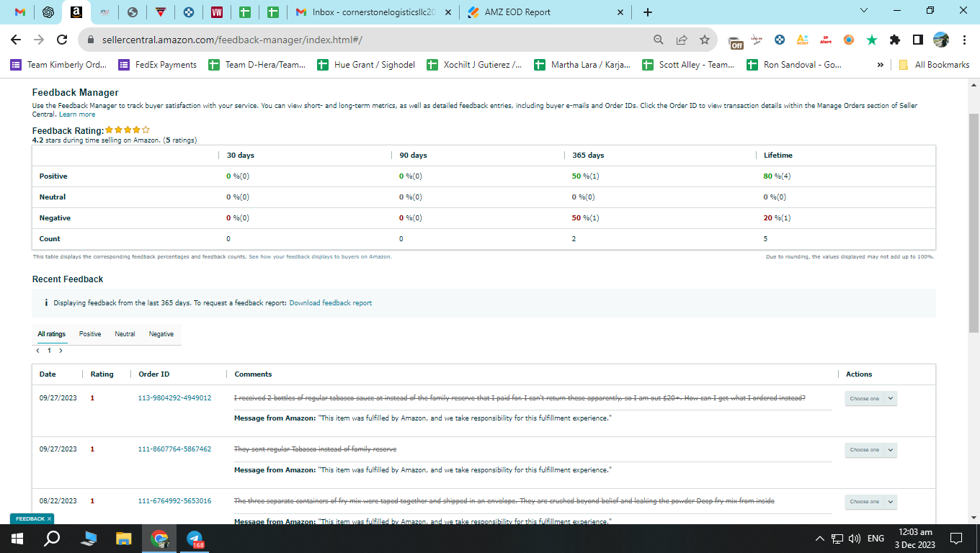980x553 pixels.
Task: Go forward to the next page
Action: tap(39, 40)
